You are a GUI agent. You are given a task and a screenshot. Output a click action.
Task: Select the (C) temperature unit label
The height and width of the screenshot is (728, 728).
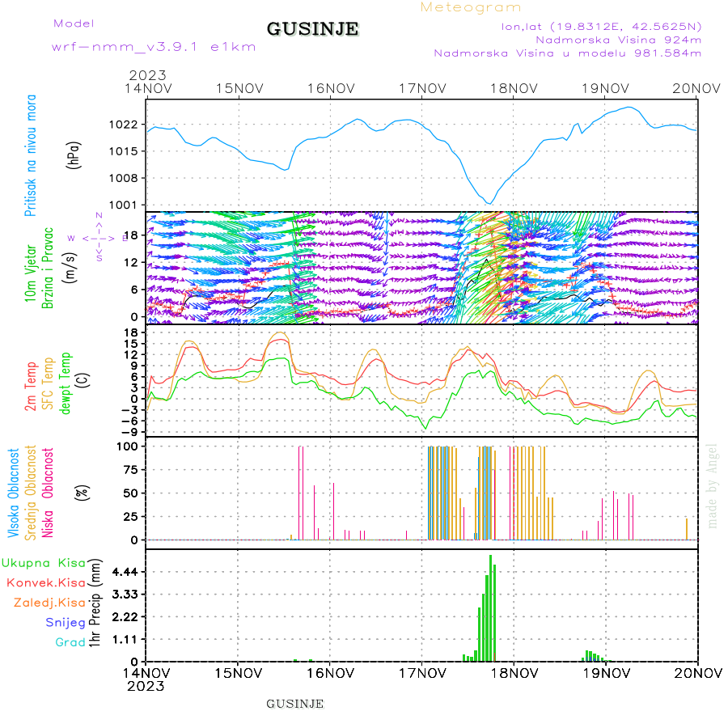[x=83, y=380]
